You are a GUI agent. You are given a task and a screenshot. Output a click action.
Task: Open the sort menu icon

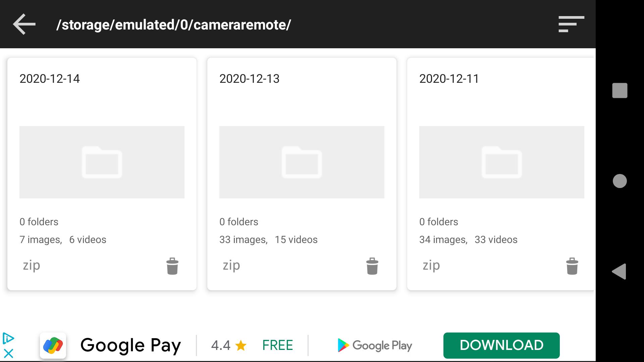pyautogui.click(x=571, y=24)
